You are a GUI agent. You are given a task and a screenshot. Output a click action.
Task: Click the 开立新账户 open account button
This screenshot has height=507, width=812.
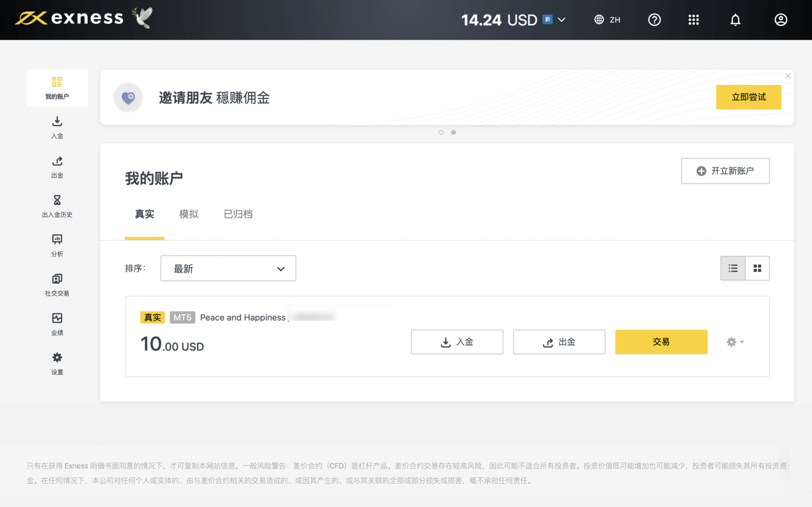coord(725,171)
